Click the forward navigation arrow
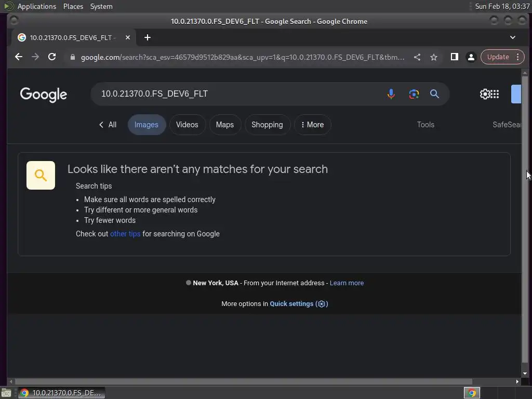Viewport: 532px width, 399px height. 35,57
